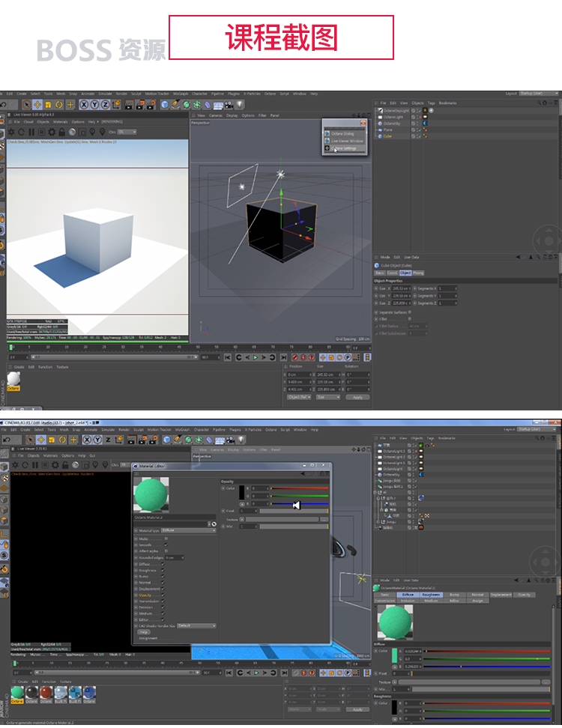This screenshot has height=728, width=562.
Task: Click lock resolution icon in Live Viewer 3.00
Action: coord(61,132)
